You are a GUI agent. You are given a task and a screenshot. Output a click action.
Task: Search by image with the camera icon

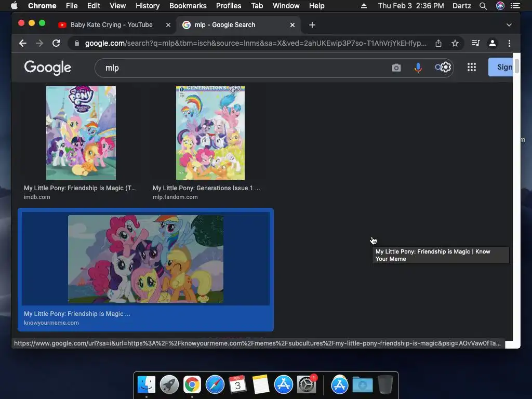coord(396,68)
